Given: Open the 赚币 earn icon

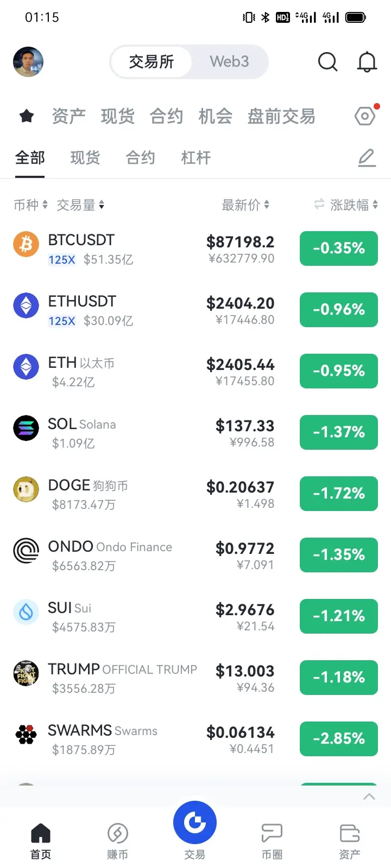Looking at the screenshot, I should (117, 833).
